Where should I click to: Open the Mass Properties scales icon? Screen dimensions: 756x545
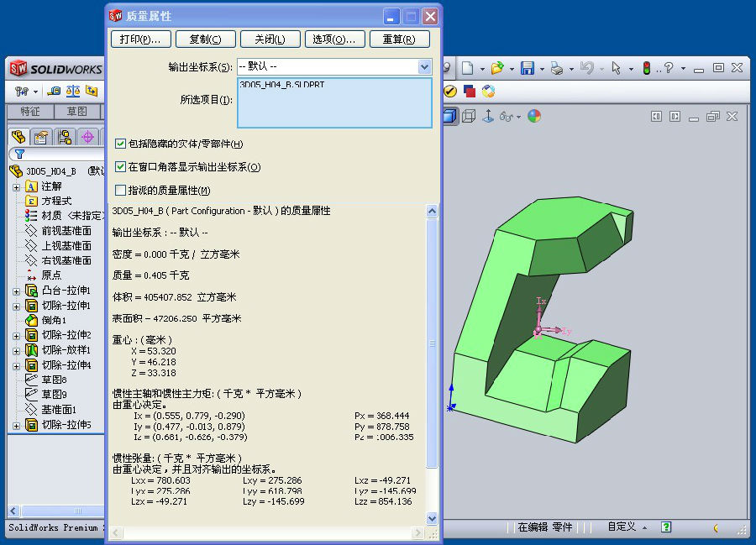(x=73, y=91)
